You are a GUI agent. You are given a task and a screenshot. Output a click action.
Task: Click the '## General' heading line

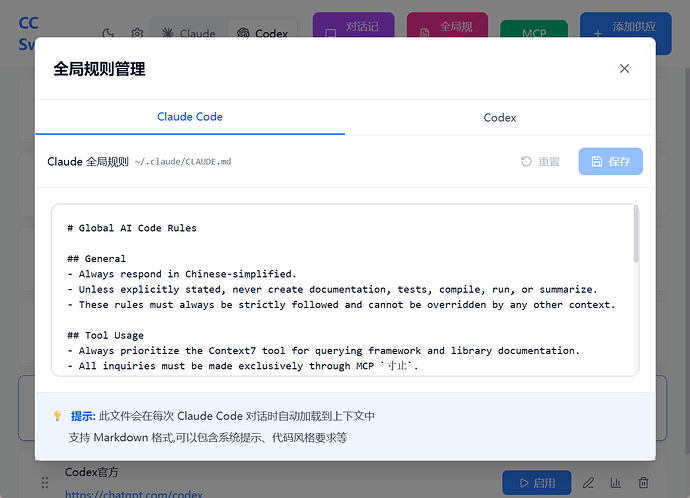[96, 259]
